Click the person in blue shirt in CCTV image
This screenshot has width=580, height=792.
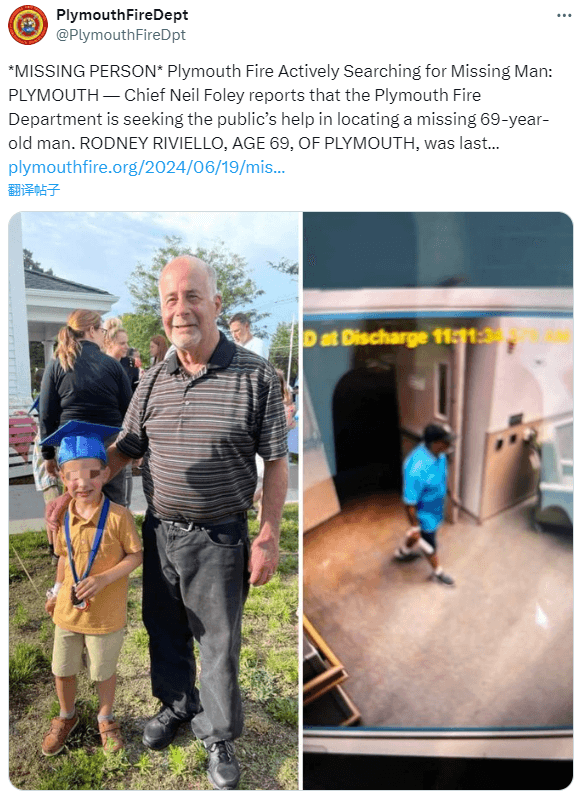coord(427,503)
